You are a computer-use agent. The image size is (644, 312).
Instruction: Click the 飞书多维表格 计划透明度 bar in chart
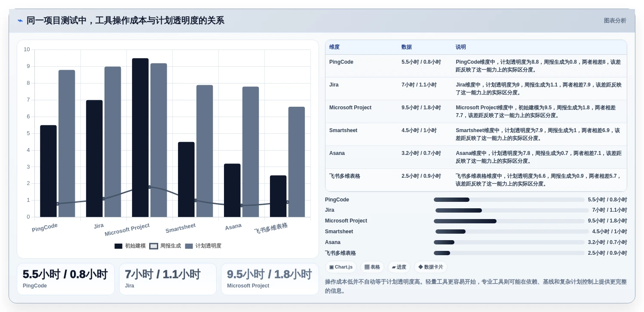pos(297,162)
